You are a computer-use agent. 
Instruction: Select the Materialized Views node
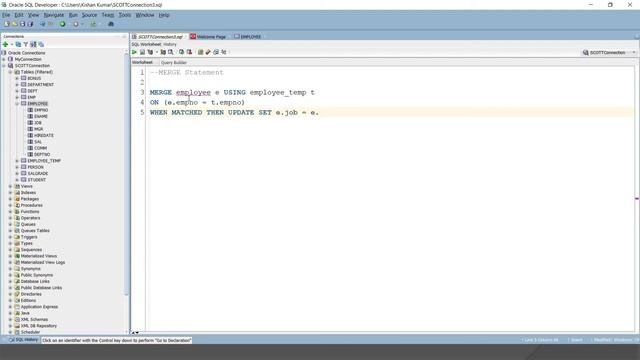pyautogui.click(x=39, y=256)
